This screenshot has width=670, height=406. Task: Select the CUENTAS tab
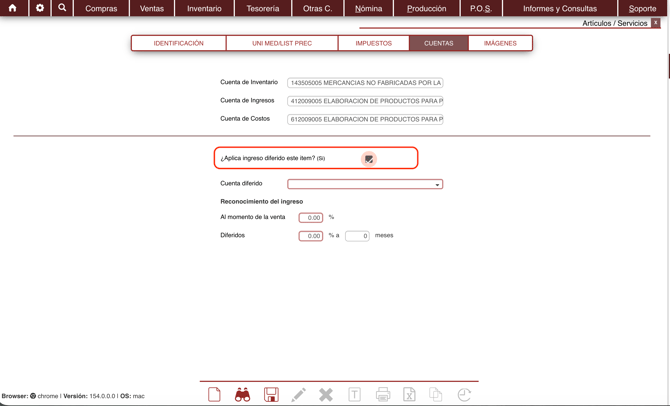point(439,43)
